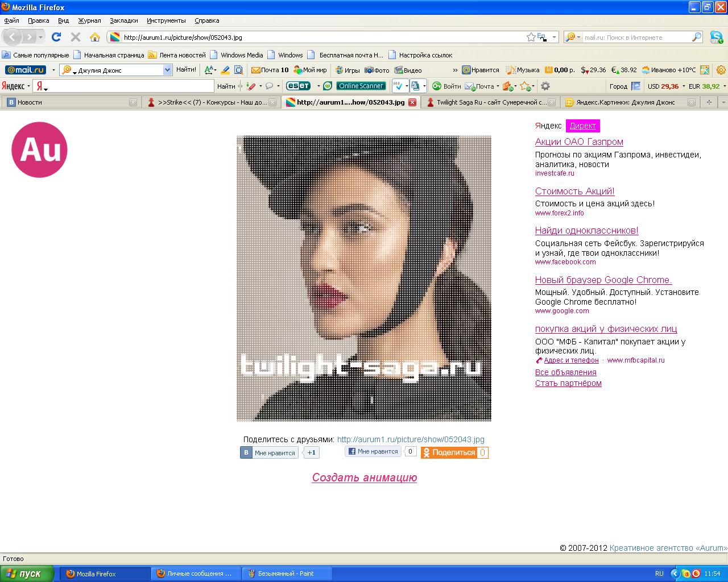Screen dimensions: 728x582
Task: Open Игры in Mail.ru toolbar
Action: 347,70
